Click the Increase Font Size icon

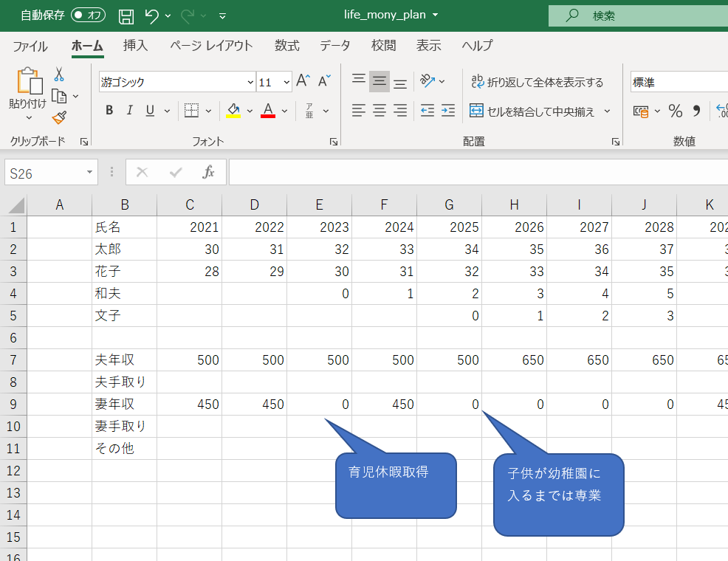click(x=303, y=80)
